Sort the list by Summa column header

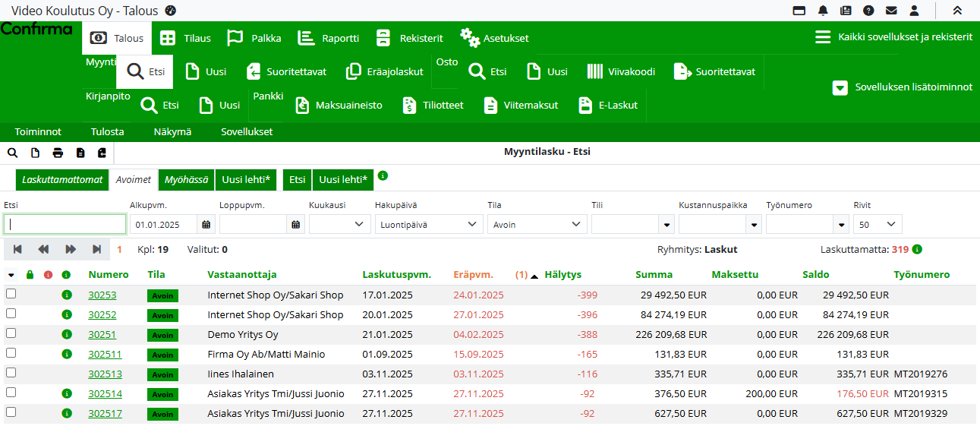[654, 275]
